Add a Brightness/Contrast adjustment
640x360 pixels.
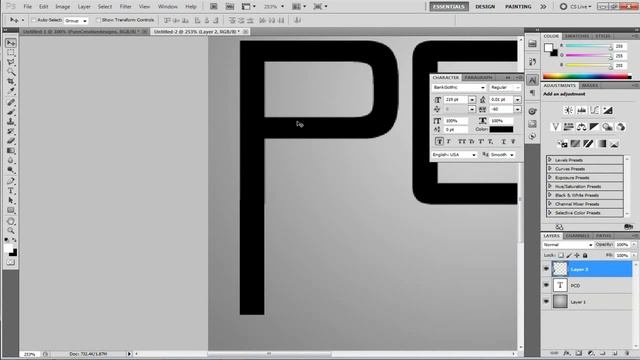568,110
